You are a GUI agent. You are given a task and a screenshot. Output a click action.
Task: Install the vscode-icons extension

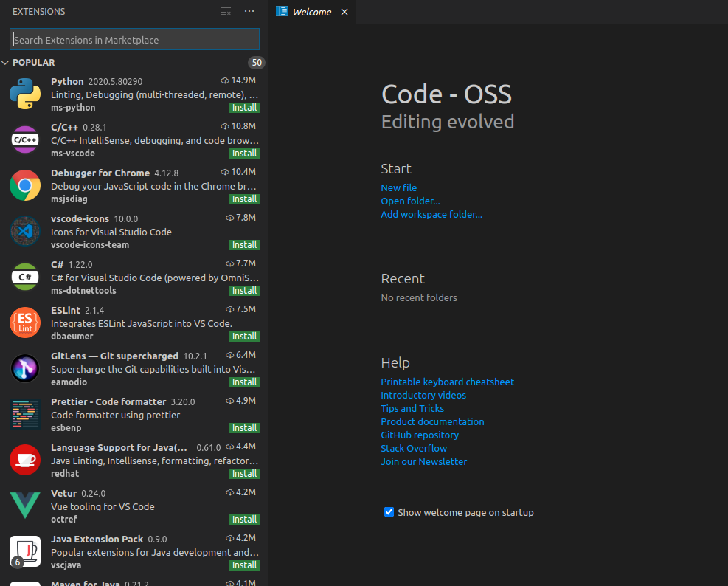pos(244,245)
